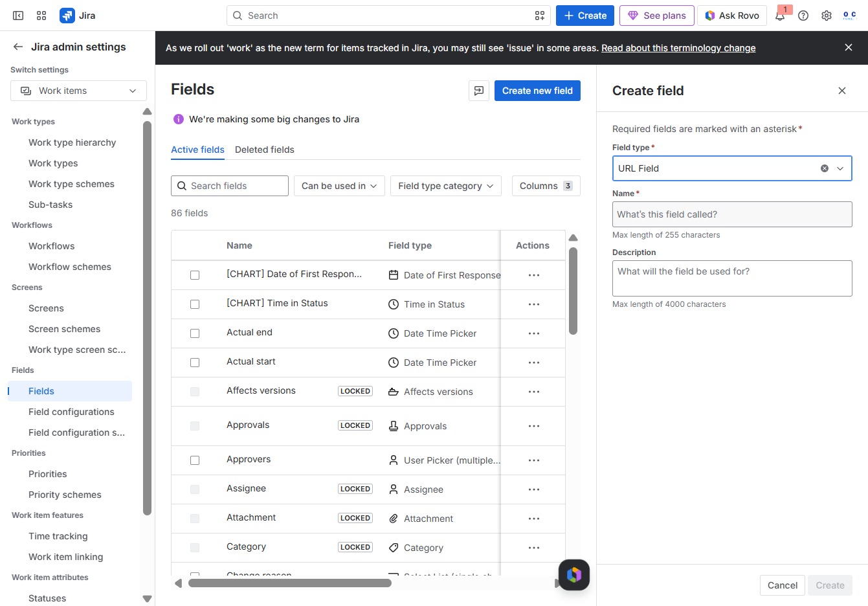Open the app switcher grid icon

pos(41,16)
